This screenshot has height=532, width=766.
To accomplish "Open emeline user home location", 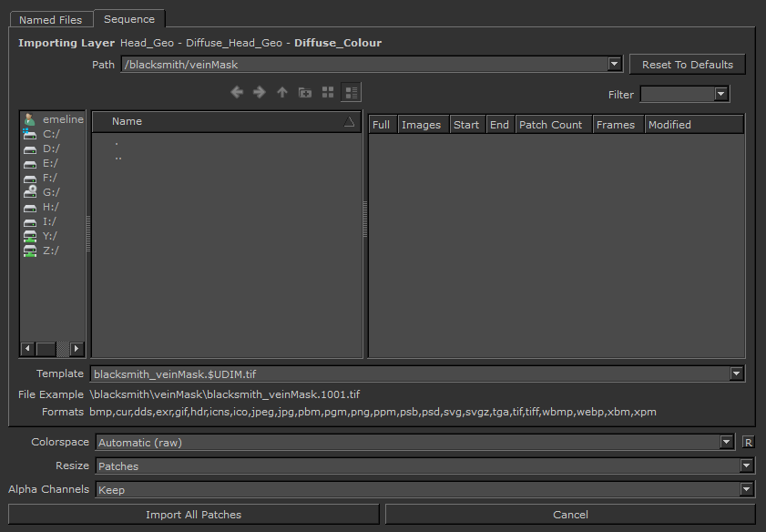I will coord(53,119).
